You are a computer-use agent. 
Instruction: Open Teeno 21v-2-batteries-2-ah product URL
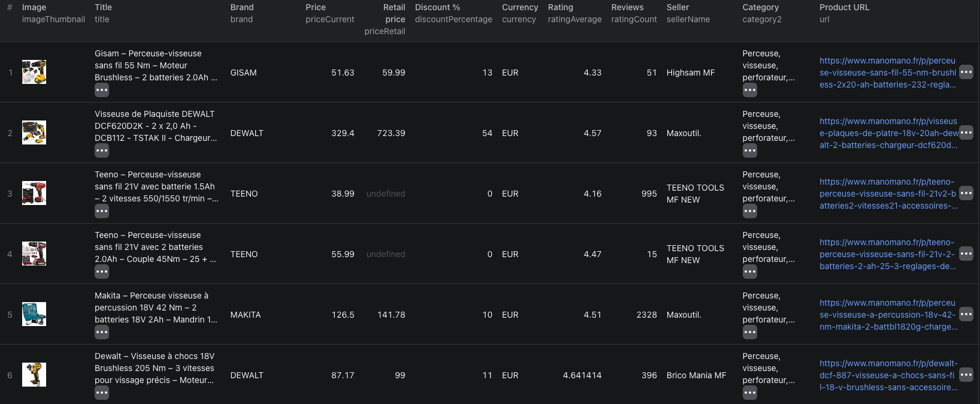888,254
